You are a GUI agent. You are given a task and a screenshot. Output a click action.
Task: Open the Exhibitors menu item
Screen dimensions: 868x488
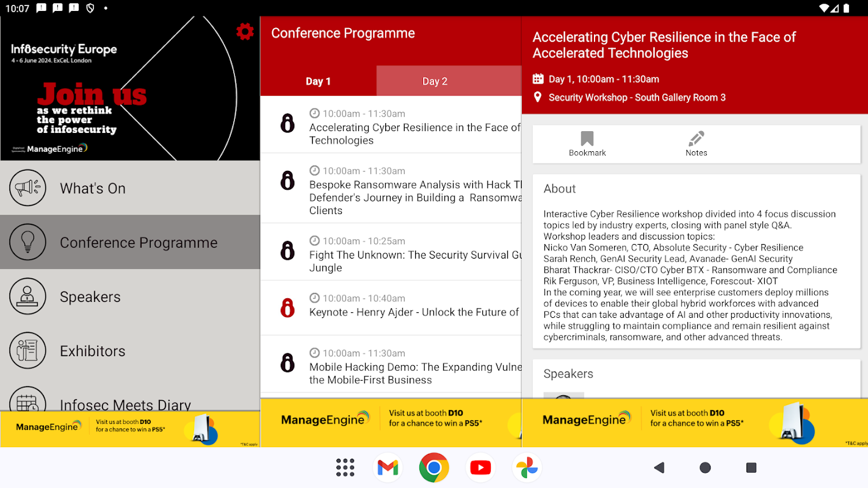point(130,351)
